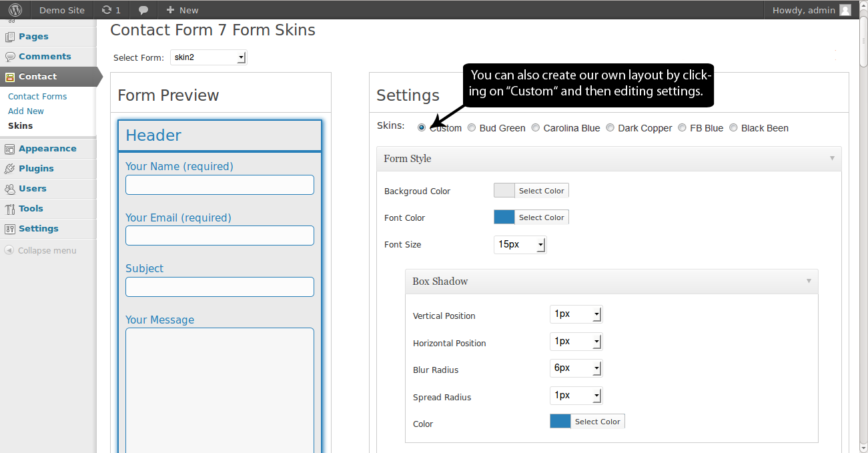Click the Plugins sidebar icon

pos(10,169)
